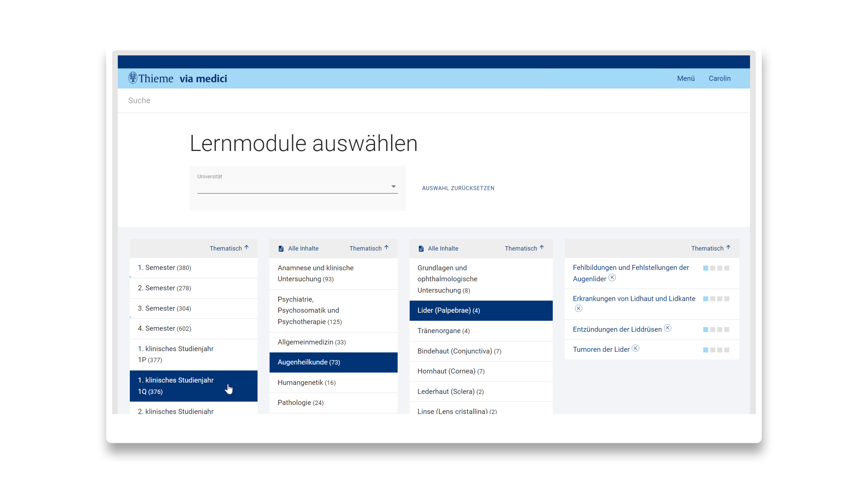This screenshot has height=488, width=868.
Task: Click sort arrow in the semester column header
Action: pos(247,247)
